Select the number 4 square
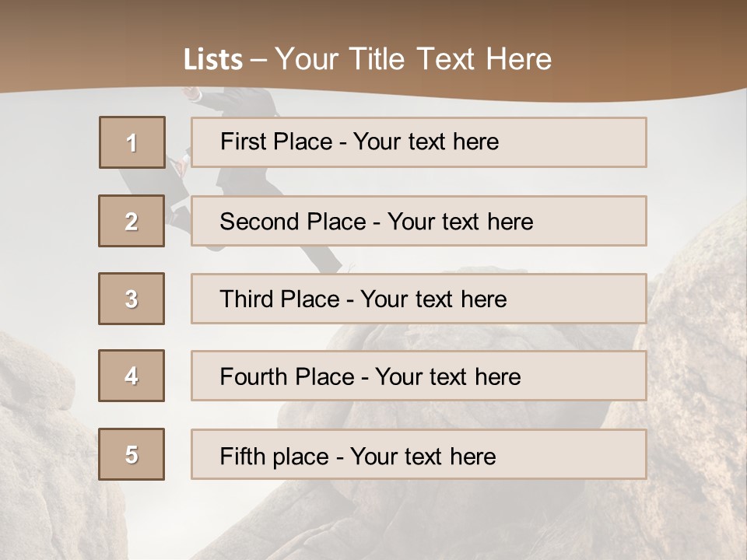 [x=132, y=376]
